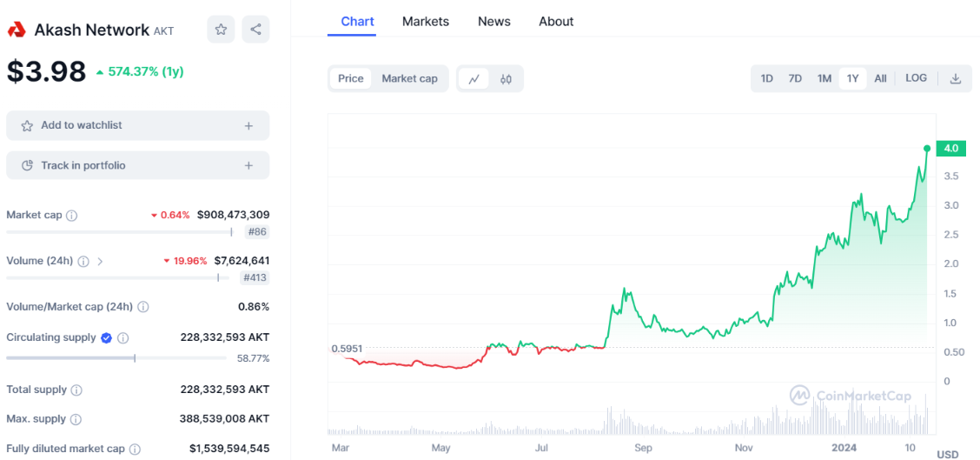
Task: Star Akash Network as favorite
Action: click(x=221, y=30)
